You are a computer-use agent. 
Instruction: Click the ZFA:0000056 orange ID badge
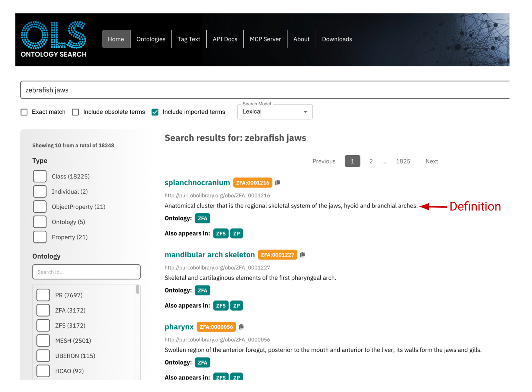pos(216,327)
